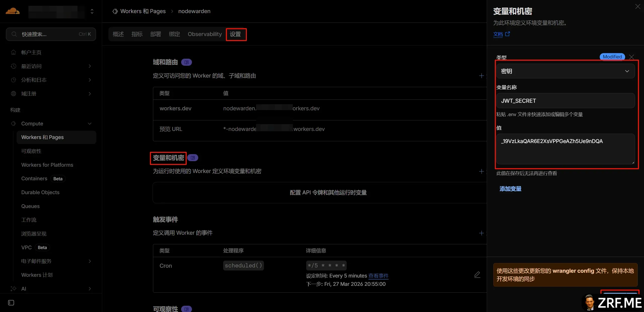This screenshot has height=312, width=644.
Task: Open Workers 计划 item
Action: pos(37,275)
